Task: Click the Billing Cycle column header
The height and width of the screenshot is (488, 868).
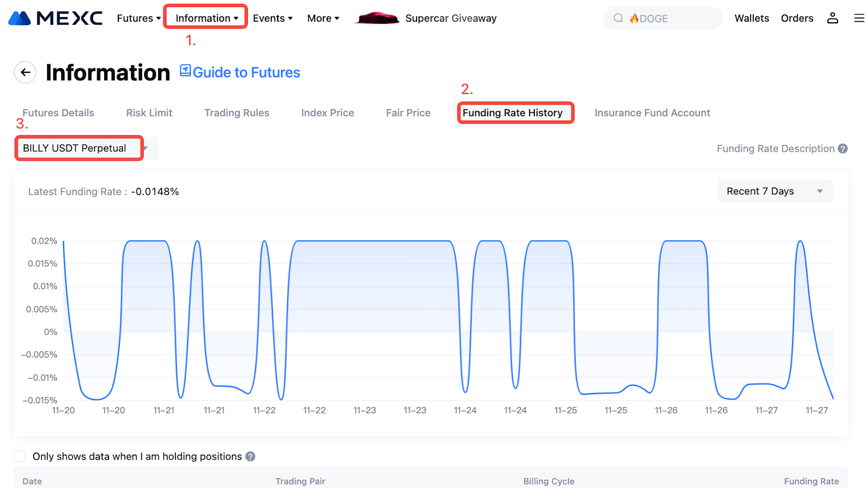Action: coord(548,481)
